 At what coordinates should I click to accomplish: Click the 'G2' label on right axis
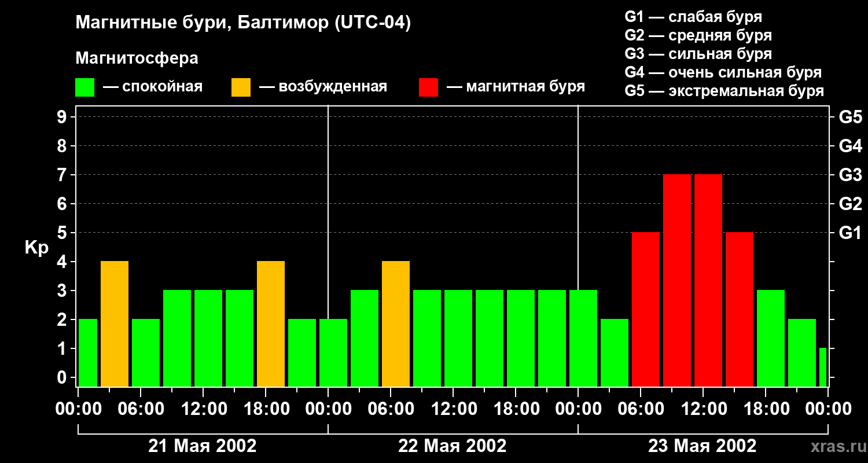[850, 204]
